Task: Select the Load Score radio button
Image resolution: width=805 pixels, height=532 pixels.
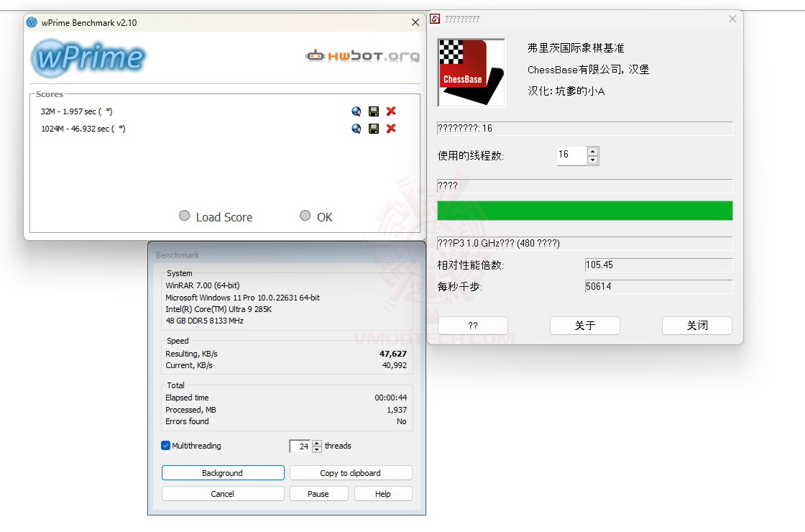Action: point(184,216)
